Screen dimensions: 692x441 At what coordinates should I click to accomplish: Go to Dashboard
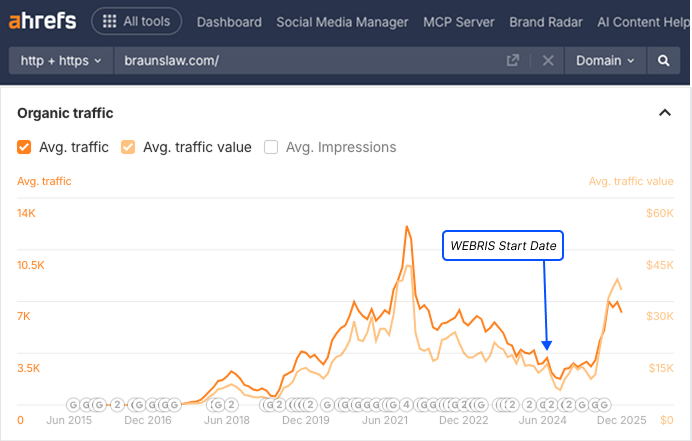pyautogui.click(x=229, y=22)
